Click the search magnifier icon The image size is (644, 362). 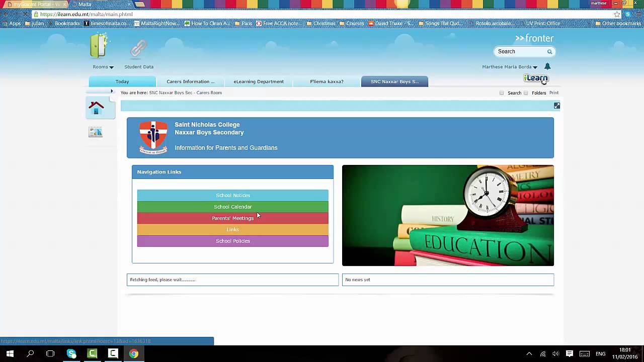click(x=549, y=51)
